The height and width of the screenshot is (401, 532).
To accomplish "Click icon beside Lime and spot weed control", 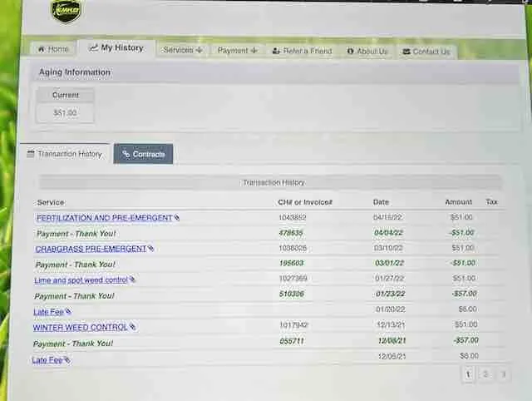I will tap(132, 280).
